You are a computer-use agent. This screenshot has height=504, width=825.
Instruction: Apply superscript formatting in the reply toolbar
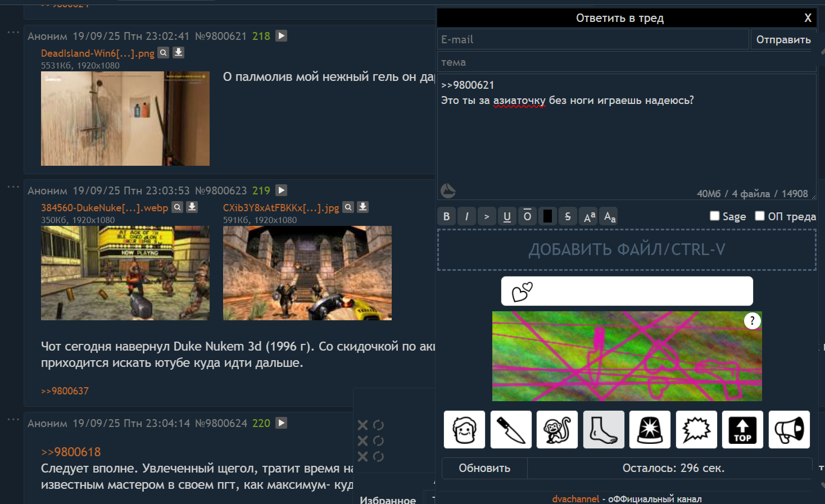[589, 216]
